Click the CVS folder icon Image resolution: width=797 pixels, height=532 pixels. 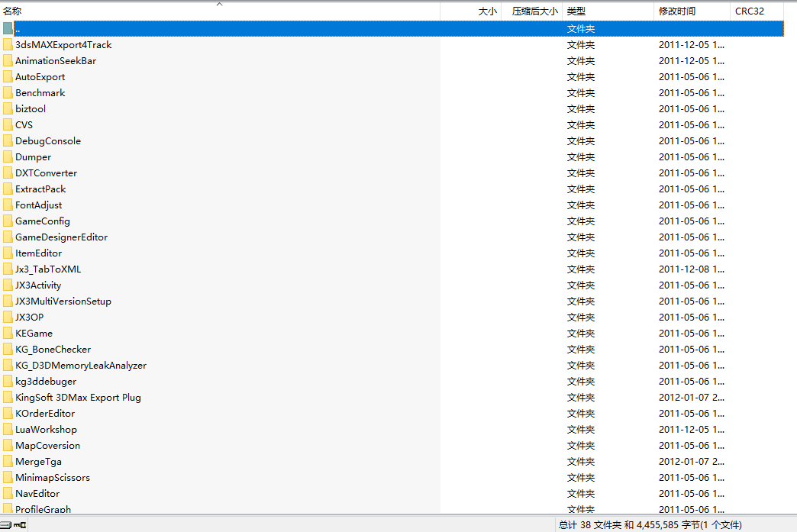8,125
